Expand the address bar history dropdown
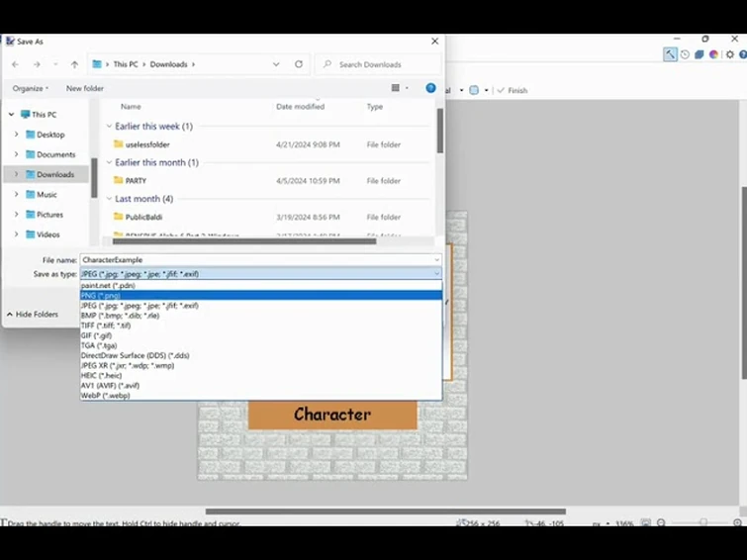The width and height of the screenshot is (747, 560). click(276, 64)
